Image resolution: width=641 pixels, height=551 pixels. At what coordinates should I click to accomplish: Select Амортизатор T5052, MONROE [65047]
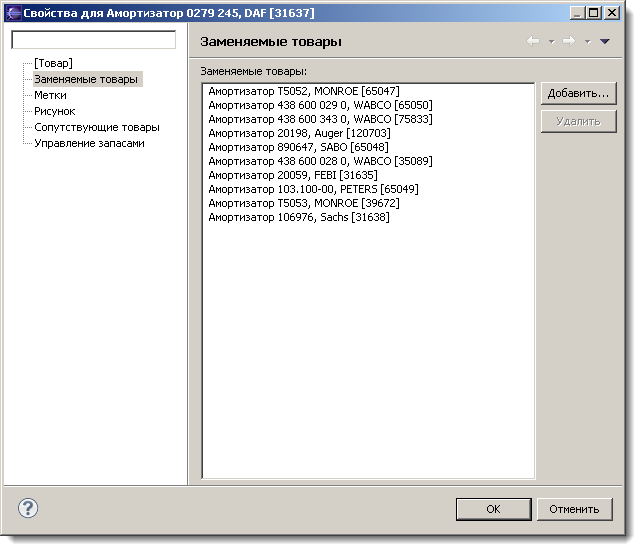point(304,91)
